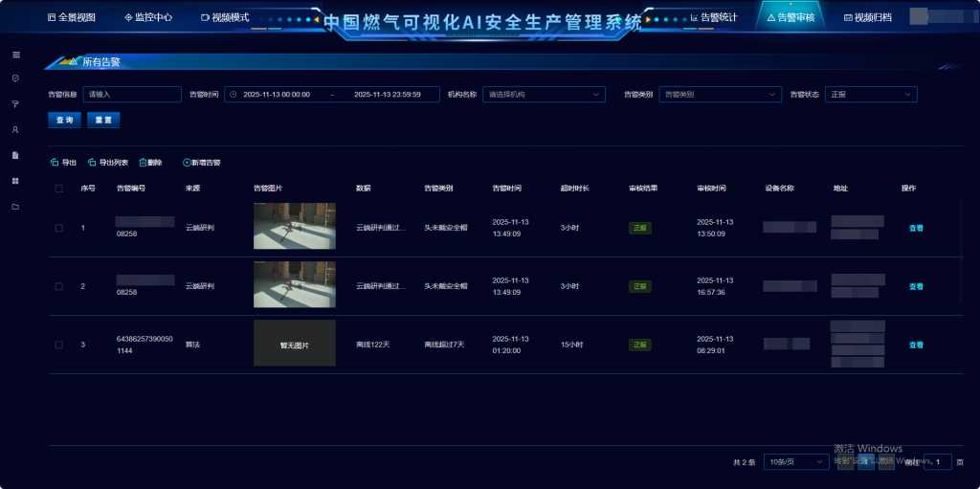980x489 pixels.
Task: Click the 删除 trash icon
Action: (x=143, y=163)
